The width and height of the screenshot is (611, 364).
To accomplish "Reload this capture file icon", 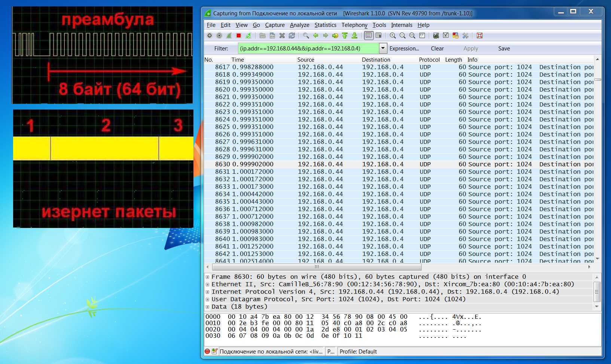I will (292, 36).
